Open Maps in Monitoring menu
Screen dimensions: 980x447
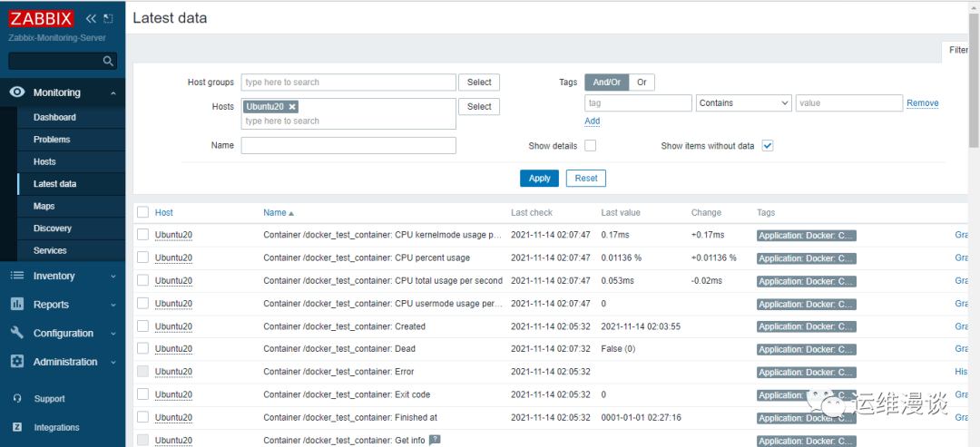[44, 206]
